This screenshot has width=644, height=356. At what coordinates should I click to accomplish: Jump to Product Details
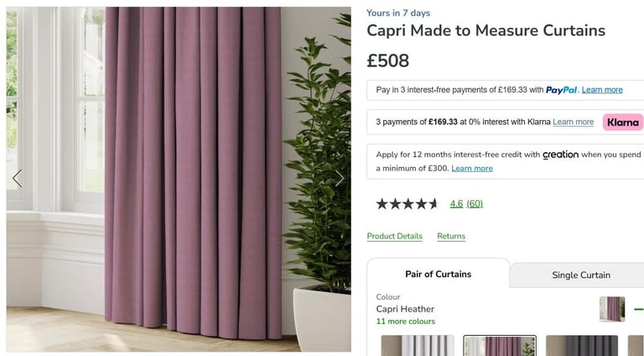tap(394, 236)
